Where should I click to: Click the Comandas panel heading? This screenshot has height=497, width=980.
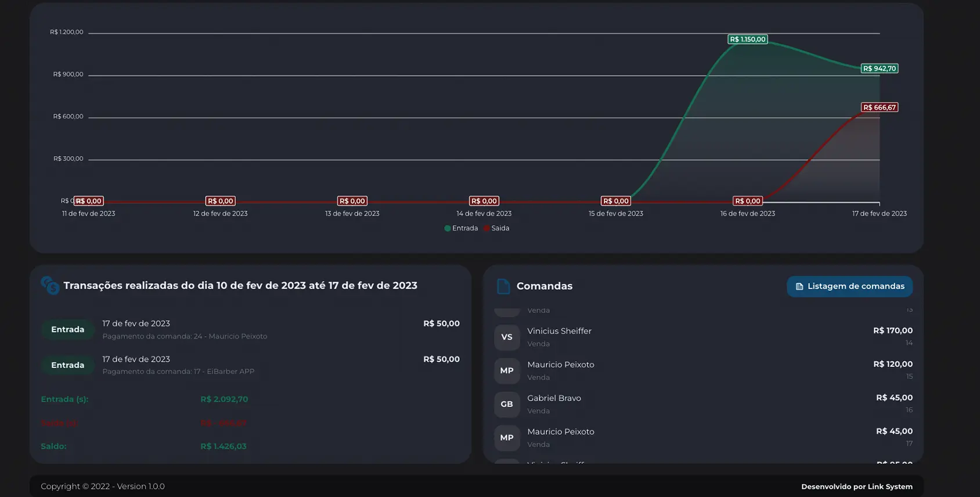pos(545,286)
